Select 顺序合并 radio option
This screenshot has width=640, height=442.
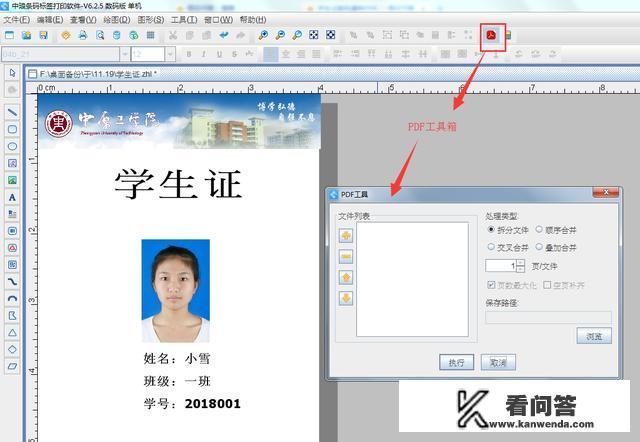556,230
